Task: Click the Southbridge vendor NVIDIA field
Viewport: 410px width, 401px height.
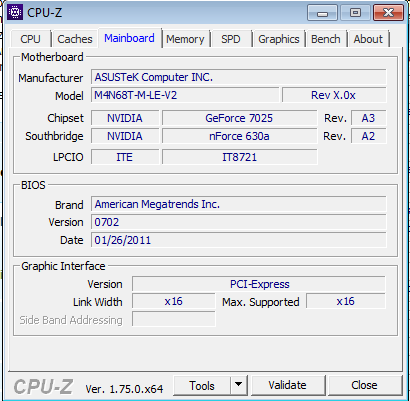Action: pyautogui.click(x=125, y=136)
